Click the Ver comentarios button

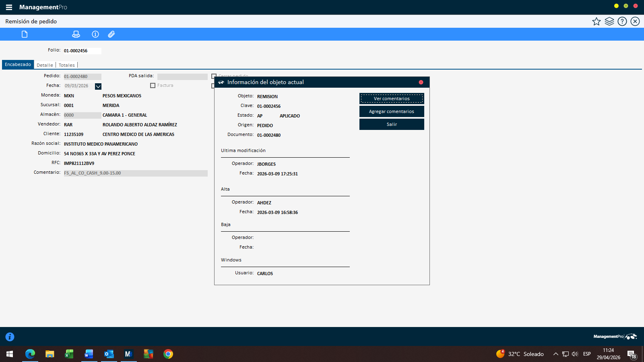tap(392, 99)
